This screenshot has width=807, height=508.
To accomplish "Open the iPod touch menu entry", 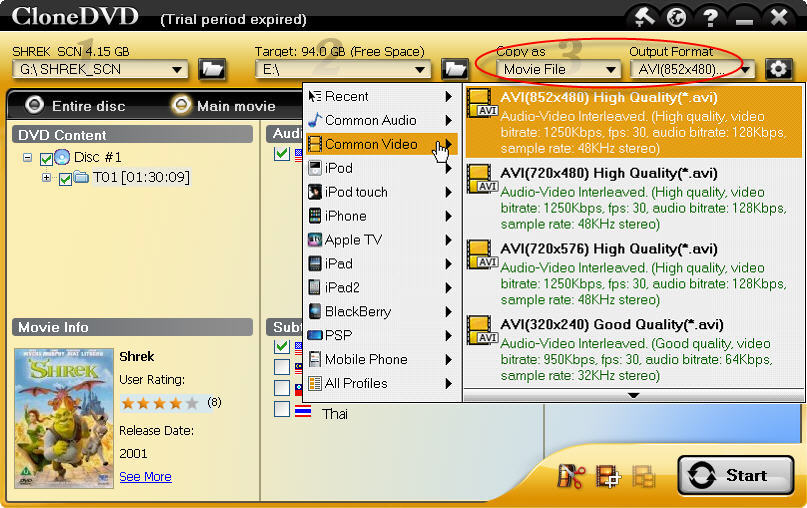I will (x=381, y=192).
